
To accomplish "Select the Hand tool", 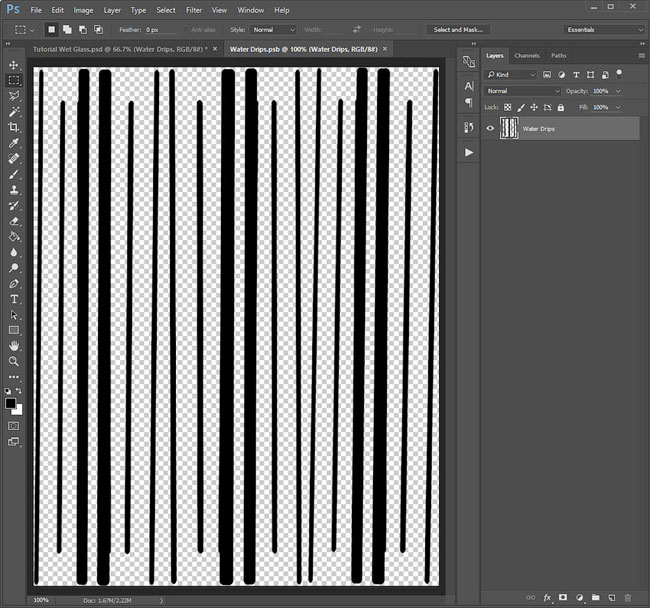I will [14, 346].
